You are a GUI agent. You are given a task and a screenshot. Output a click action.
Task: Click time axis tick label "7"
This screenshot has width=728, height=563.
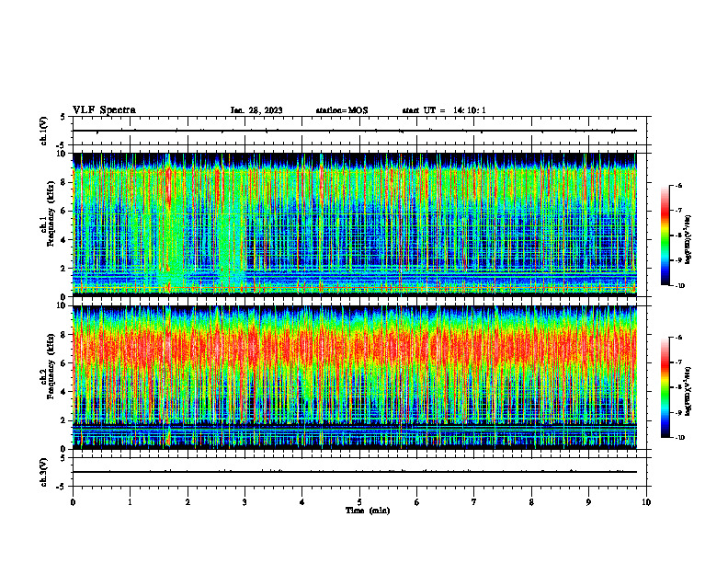(x=474, y=502)
